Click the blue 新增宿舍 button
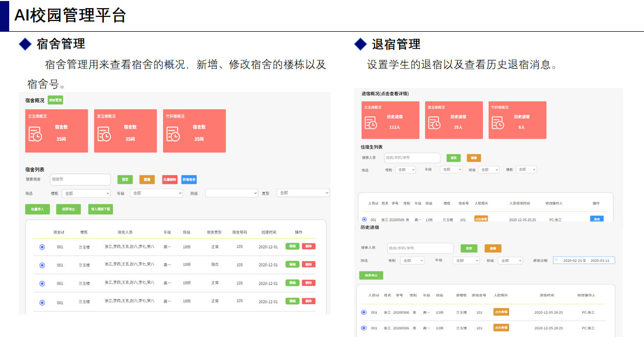This screenshot has width=644, height=358. (x=189, y=180)
